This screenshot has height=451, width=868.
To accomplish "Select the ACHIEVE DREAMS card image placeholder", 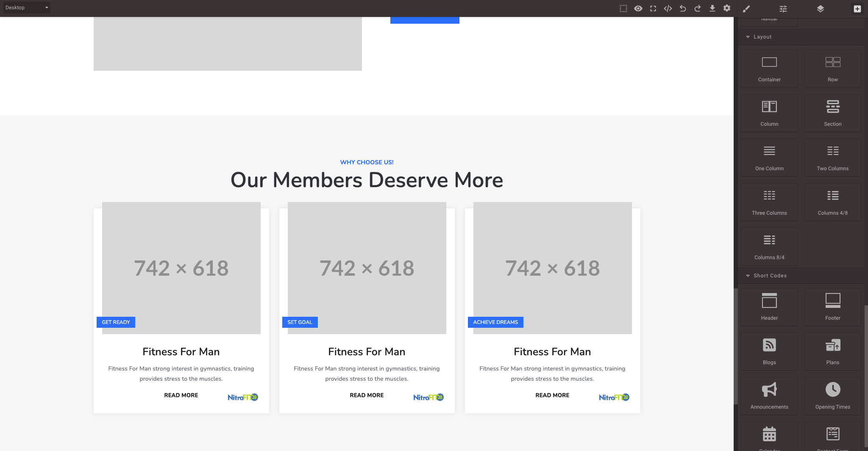I will (553, 268).
